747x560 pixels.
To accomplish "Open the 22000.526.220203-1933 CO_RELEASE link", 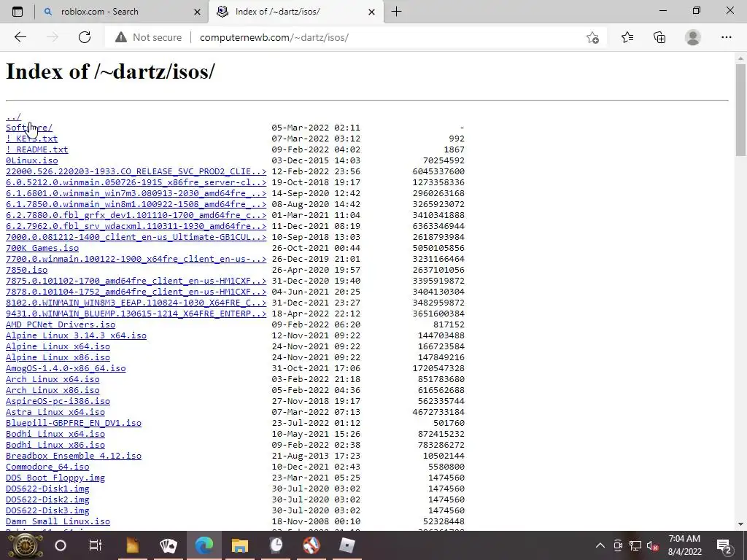I will coord(136,171).
